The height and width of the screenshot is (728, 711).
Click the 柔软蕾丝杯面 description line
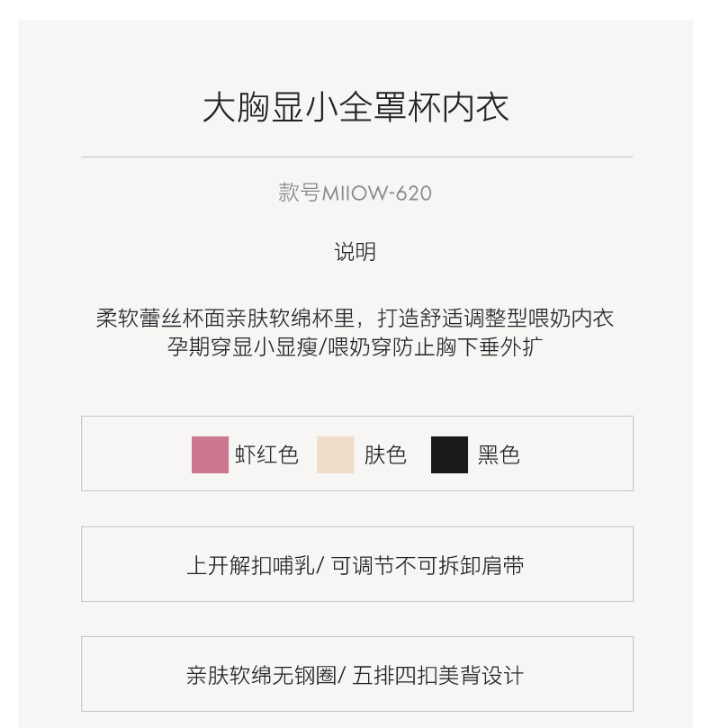pyautogui.click(x=355, y=319)
